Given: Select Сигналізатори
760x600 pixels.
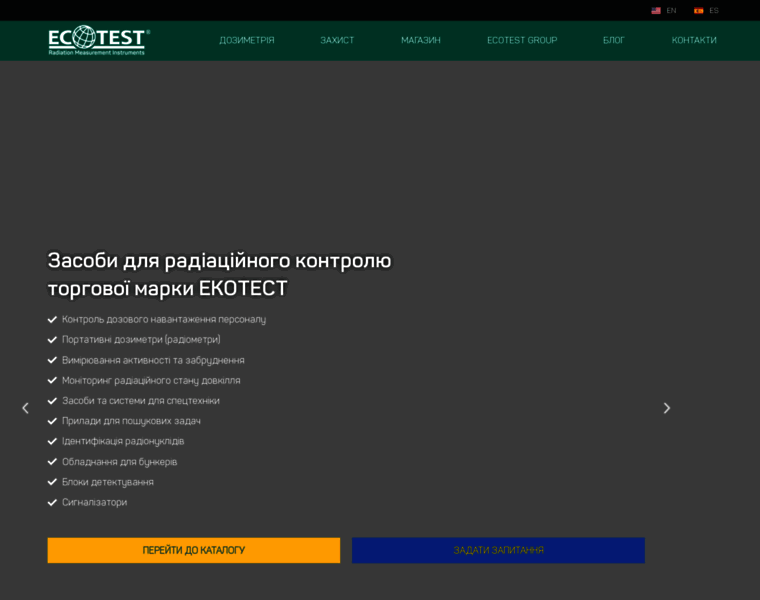Looking at the screenshot, I should tap(95, 503).
